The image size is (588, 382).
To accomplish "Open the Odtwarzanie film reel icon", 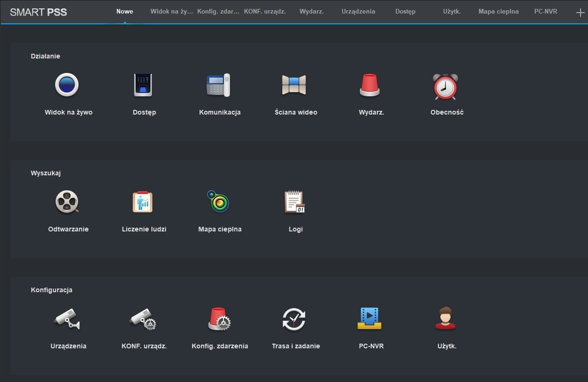I will pyautogui.click(x=67, y=202).
